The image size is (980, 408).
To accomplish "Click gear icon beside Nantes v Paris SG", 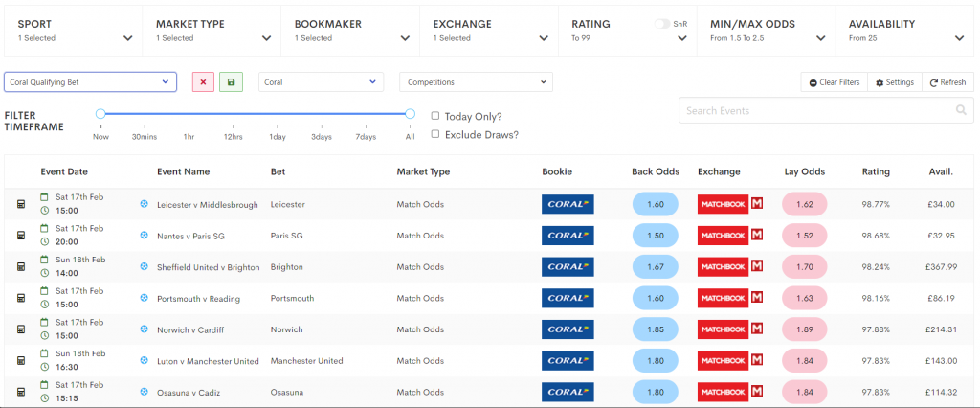I will [145, 236].
